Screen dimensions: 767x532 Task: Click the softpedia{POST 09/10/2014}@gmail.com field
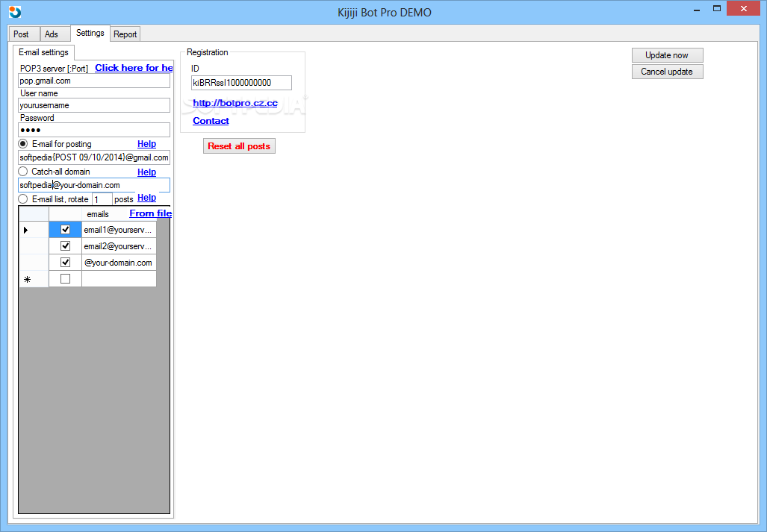point(94,157)
